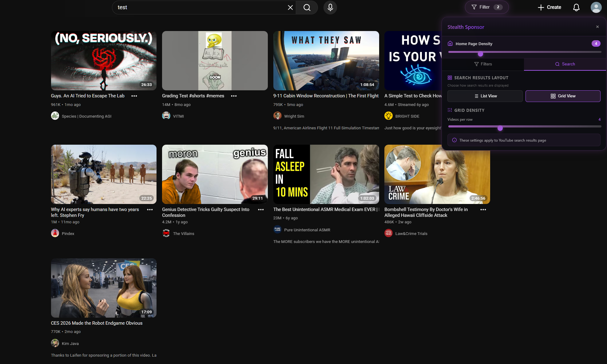This screenshot has width=607, height=364.
Task: Click the search magnifier icon
Action: click(x=307, y=7)
